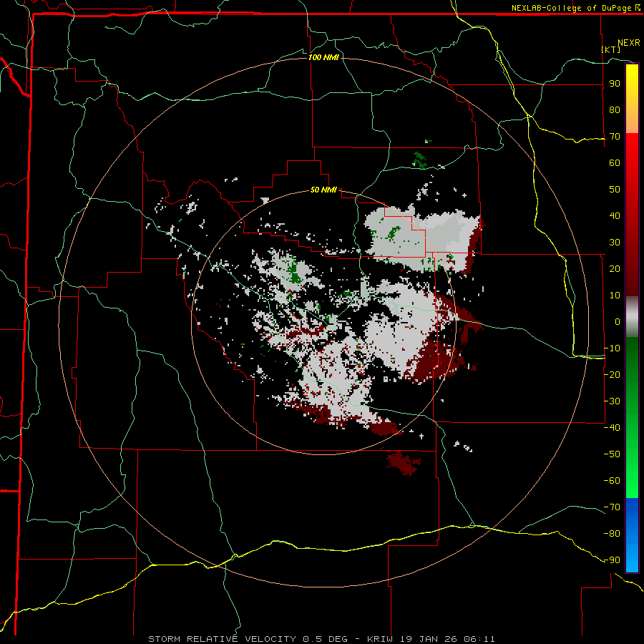Click the 50 NMI range ring label
644x644 pixels.
pos(323,190)
